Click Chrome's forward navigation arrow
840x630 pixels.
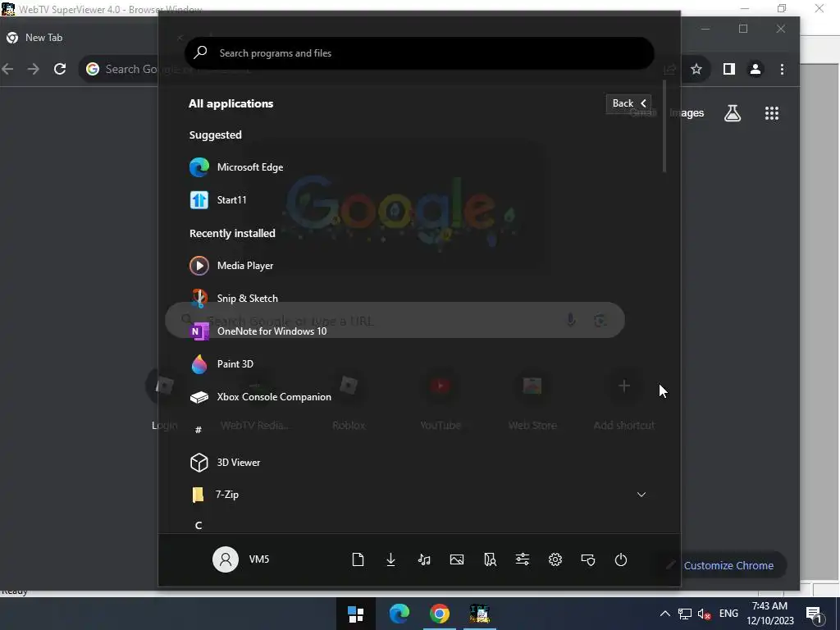(x=33, y=69)
